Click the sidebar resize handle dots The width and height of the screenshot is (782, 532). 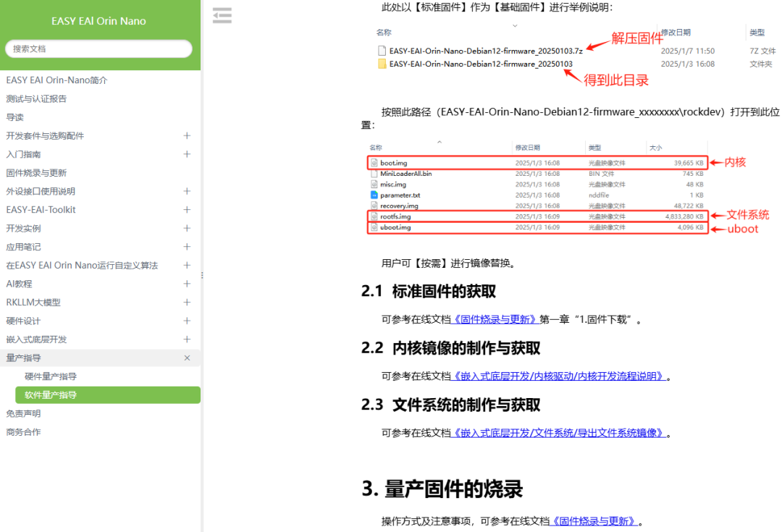pyautogui.click(x=202, y=275)
